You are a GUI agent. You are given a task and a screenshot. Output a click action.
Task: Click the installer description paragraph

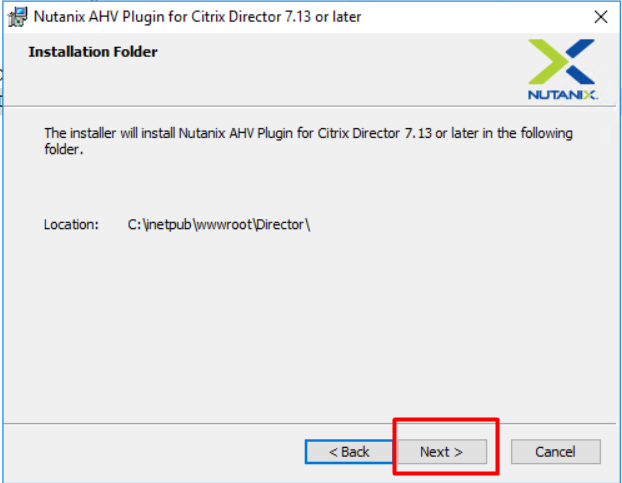(x=308, y=141)
